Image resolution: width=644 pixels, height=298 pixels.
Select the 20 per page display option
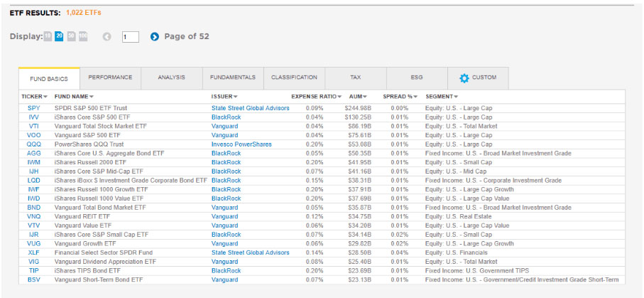[60, 36]
